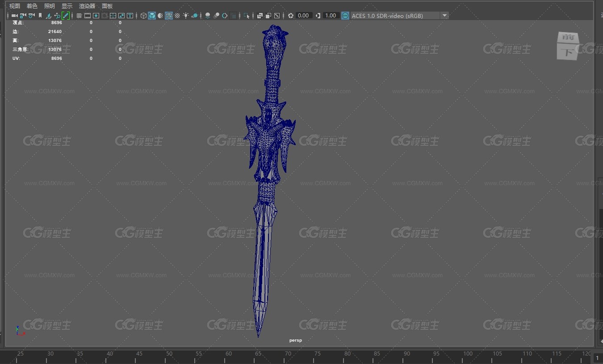Viewport: 603px width, 364px height.
Task: Click the 面 count 13076
Action: pos(55,41)
